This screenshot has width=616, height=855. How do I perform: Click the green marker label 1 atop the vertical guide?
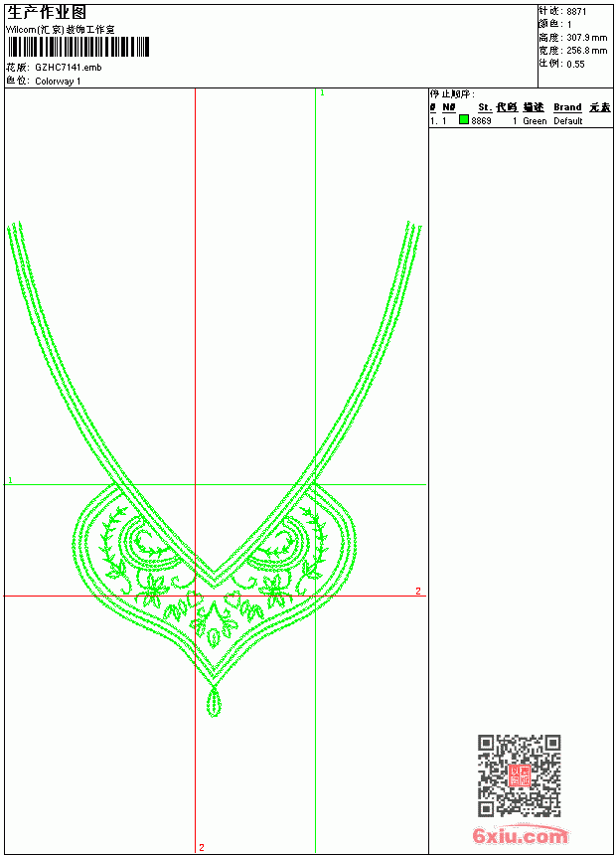322,93
